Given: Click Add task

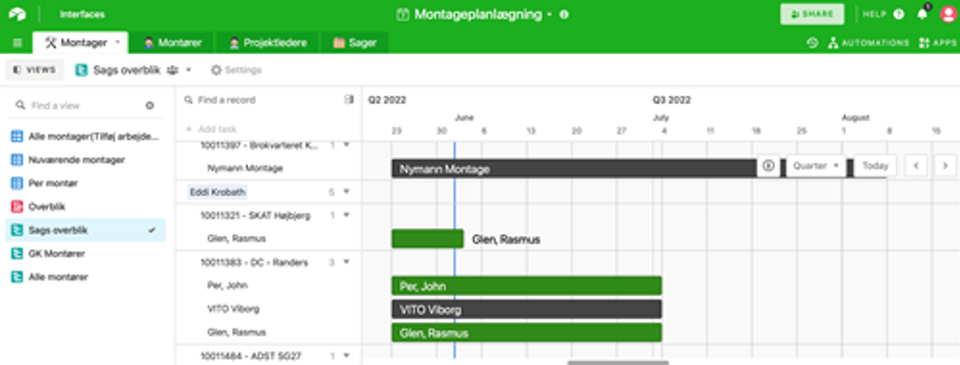Looking at the screenshot, I should tap(211, 129).
